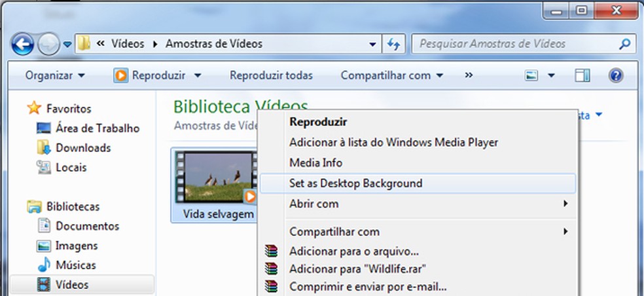This screenshot has width=644, height=296.
Task: Click the Imagens picture icon
Action: click(44, 246)
